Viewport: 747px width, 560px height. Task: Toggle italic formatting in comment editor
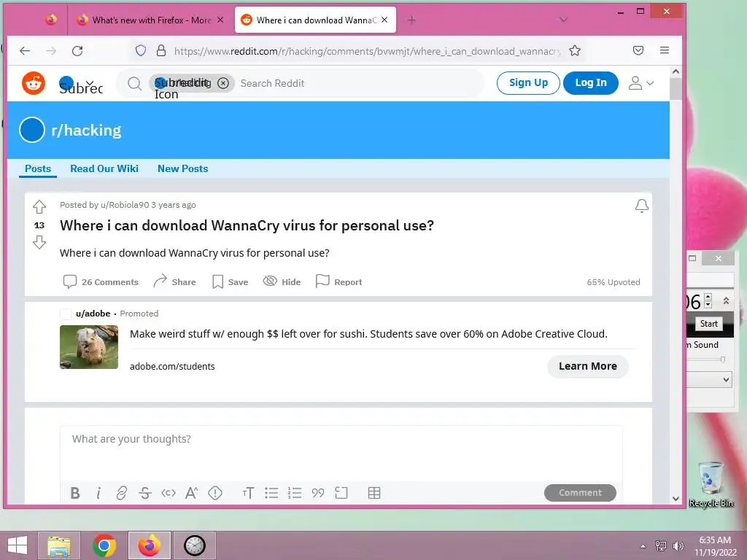(98, 493)
